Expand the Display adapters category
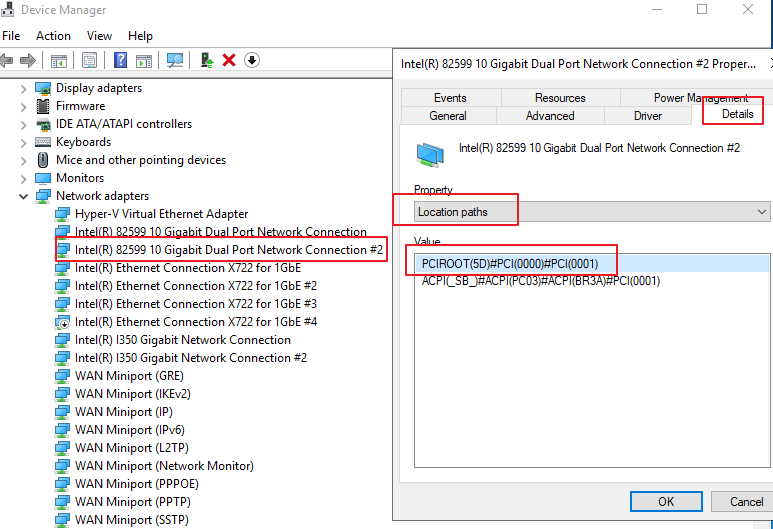773x529 pixels. [24, 88]
